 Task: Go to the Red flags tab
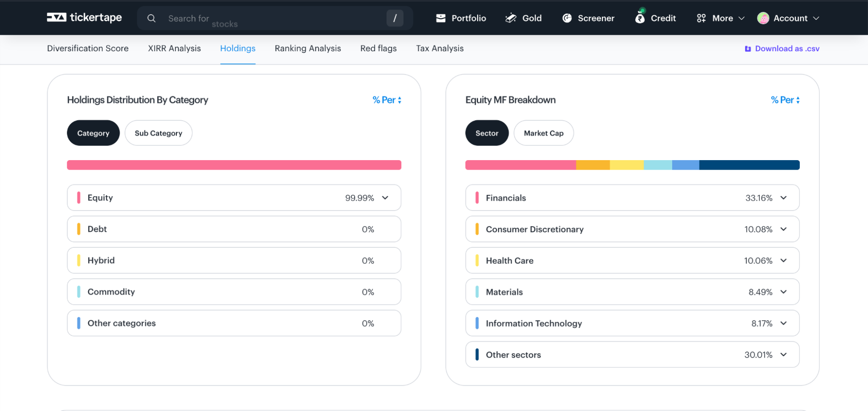(x=378, y=49)
